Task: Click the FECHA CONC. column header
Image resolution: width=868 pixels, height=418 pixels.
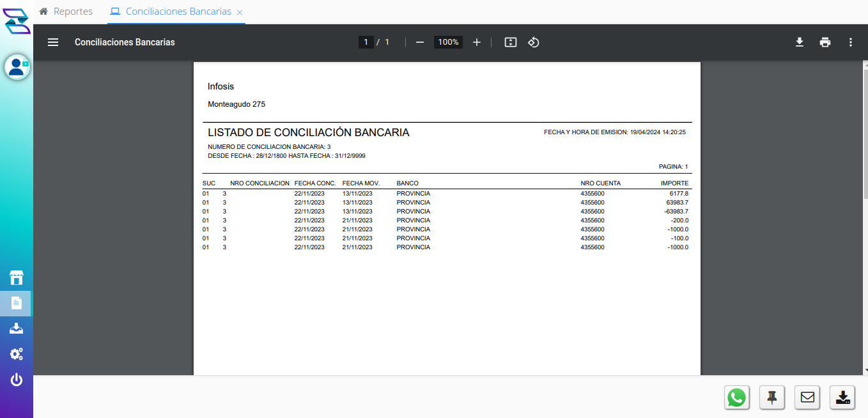Action: pos(315,183)
